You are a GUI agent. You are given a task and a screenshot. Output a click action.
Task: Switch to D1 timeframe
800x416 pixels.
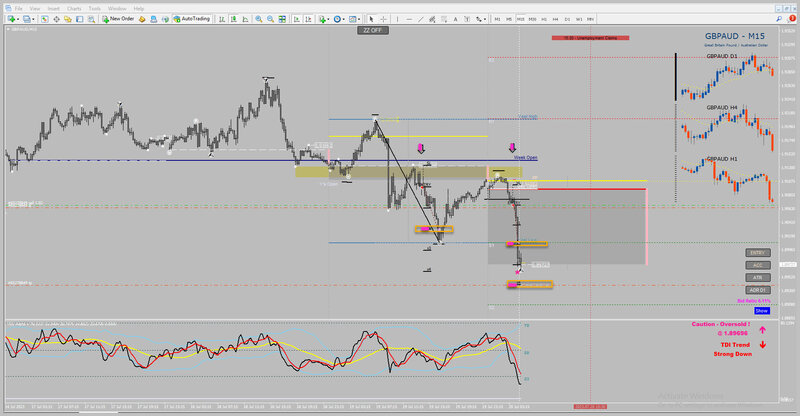coord(567,19)
